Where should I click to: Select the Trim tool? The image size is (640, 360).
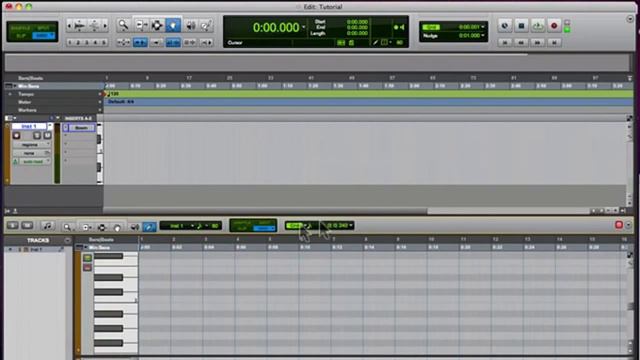pyautogui.click(x=141, y=25)
